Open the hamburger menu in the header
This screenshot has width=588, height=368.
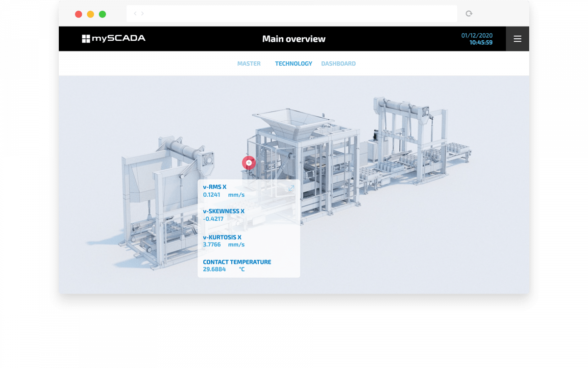pyautogui.click(x=517, y=39)
